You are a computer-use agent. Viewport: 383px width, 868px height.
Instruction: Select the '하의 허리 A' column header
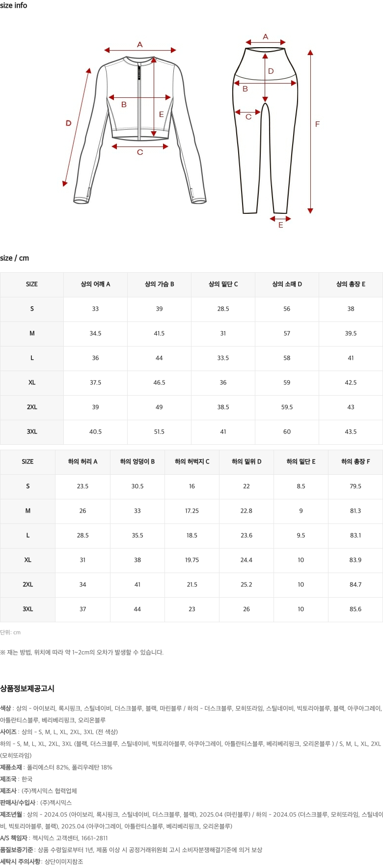click(x=82, y=462)
